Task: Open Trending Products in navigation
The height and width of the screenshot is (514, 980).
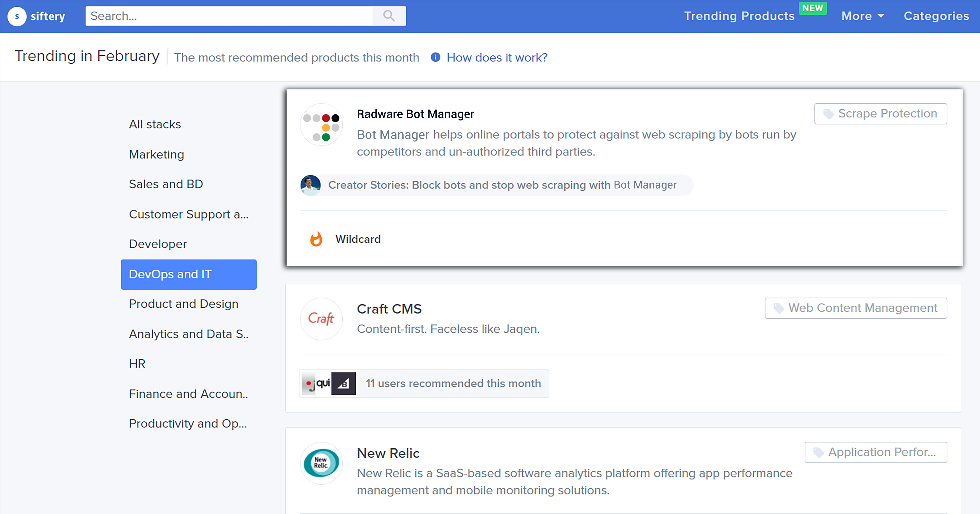Action: click(x=739, y=16)
